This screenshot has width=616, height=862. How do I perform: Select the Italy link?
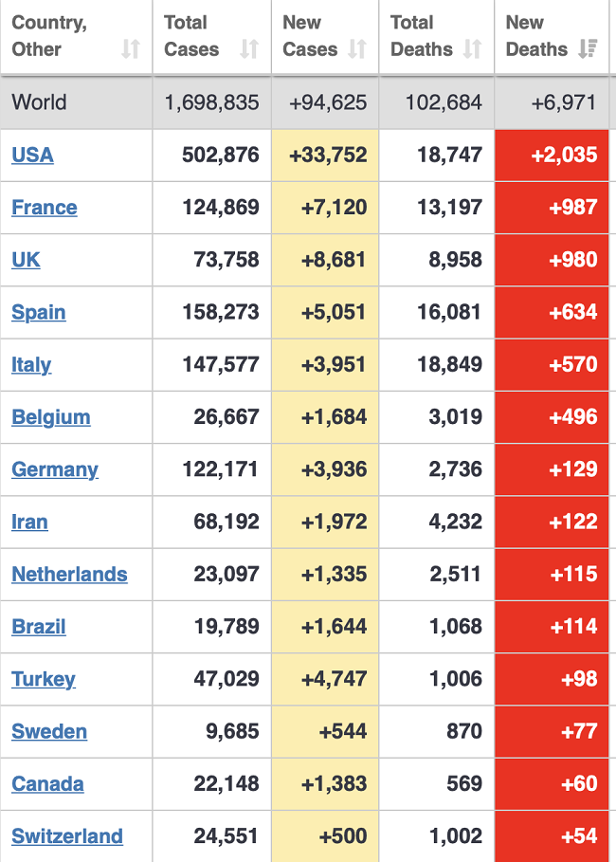click(x=31, y=365)
